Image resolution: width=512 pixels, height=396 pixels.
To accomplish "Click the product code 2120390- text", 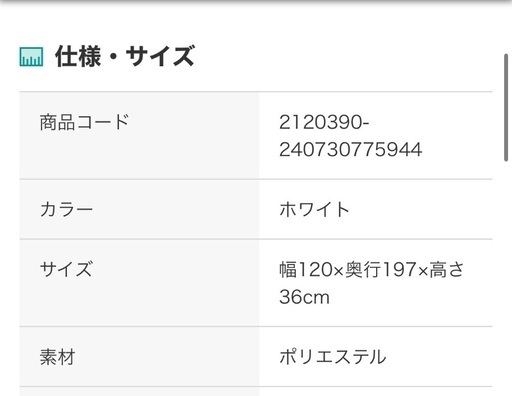I will (324, 122).
